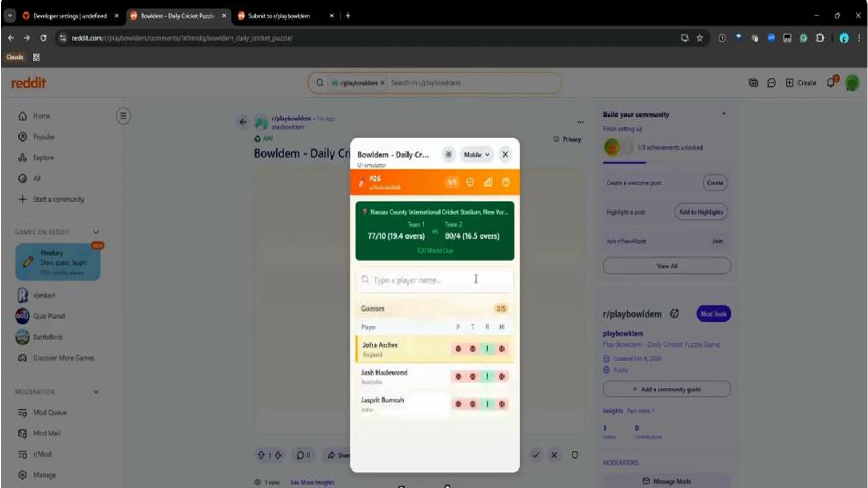Image resolution: width=868 pixels, height=488 pixels.
Task: Click the rightmost round icon in orange header
Action: tap(506, 182)
